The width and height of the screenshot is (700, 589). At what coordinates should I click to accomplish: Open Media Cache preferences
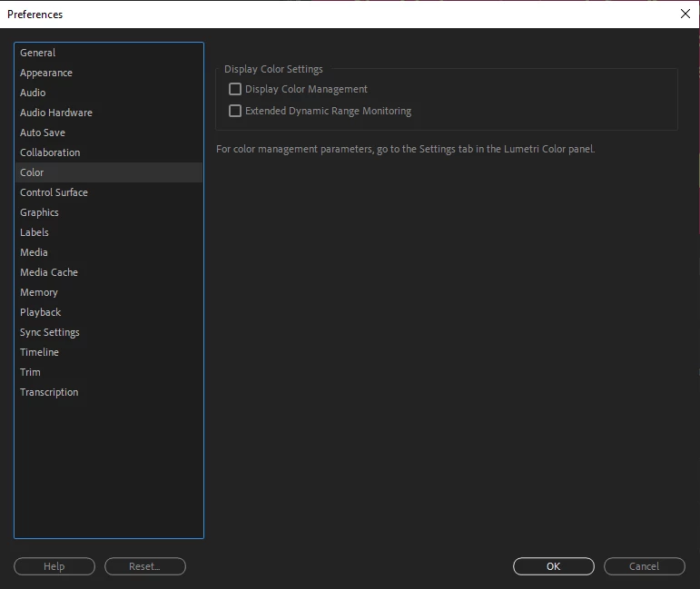108,272
